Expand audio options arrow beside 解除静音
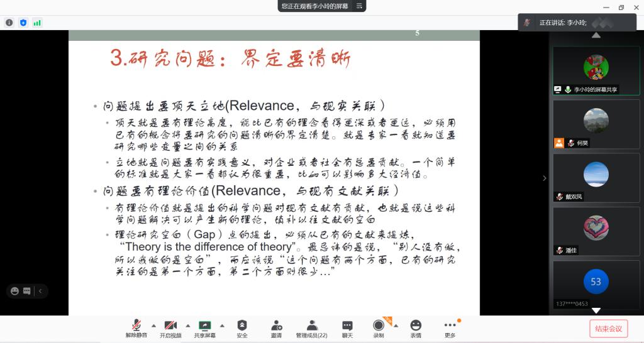The image size is (644, 343). [153, 325]
